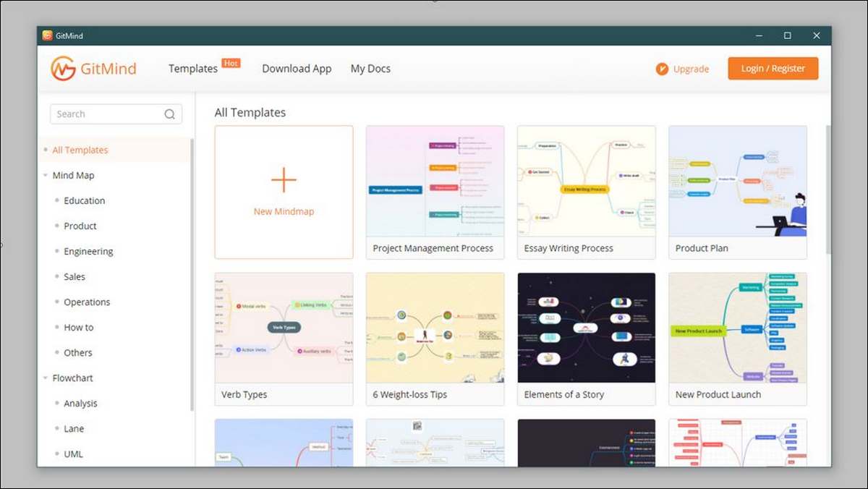This screenshot has width=868, height=489.
Task: Click the GitMind logo icon in header
Action: (63, 69)
